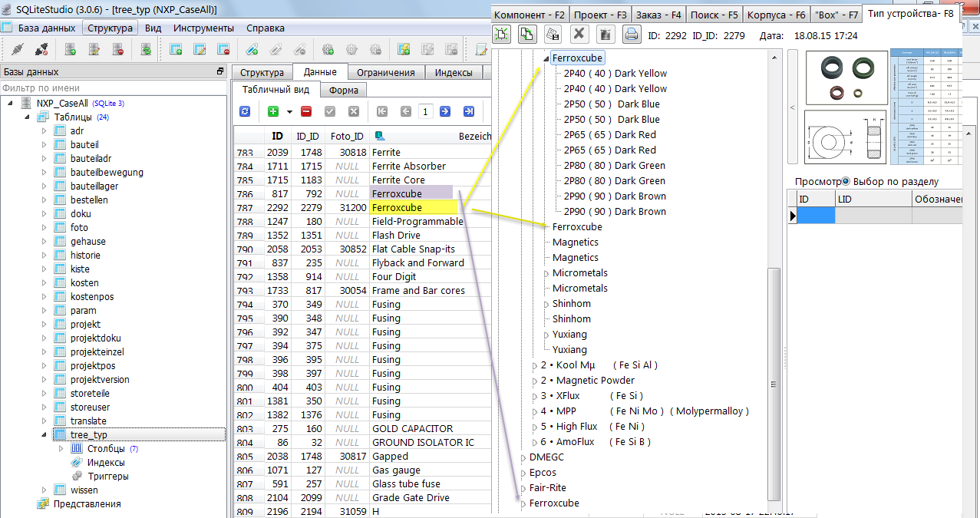Select 2P65 ( 65 ) Dark Red first entry
This screenshot has height=518, width=980.
610,134
